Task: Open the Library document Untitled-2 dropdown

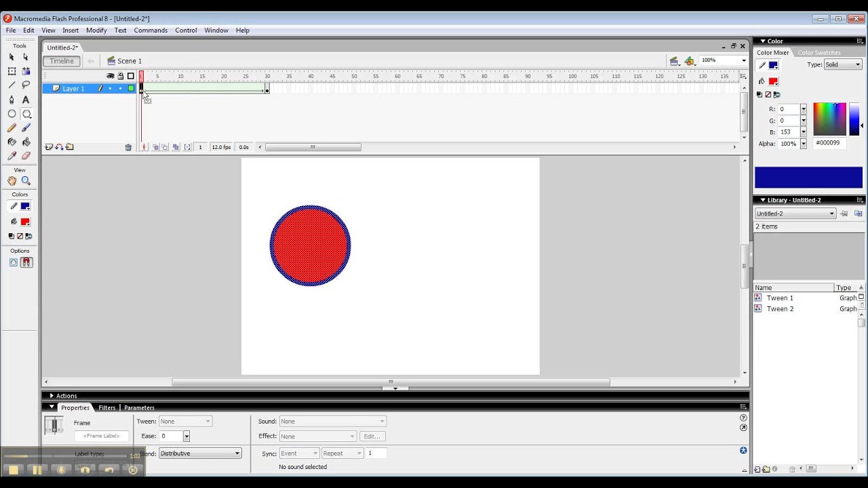Action: click(x=795, y=213)
